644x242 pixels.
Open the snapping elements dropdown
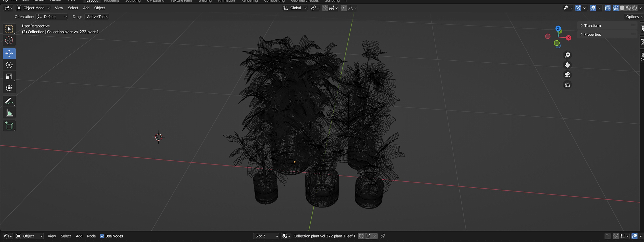coord(334,8)
